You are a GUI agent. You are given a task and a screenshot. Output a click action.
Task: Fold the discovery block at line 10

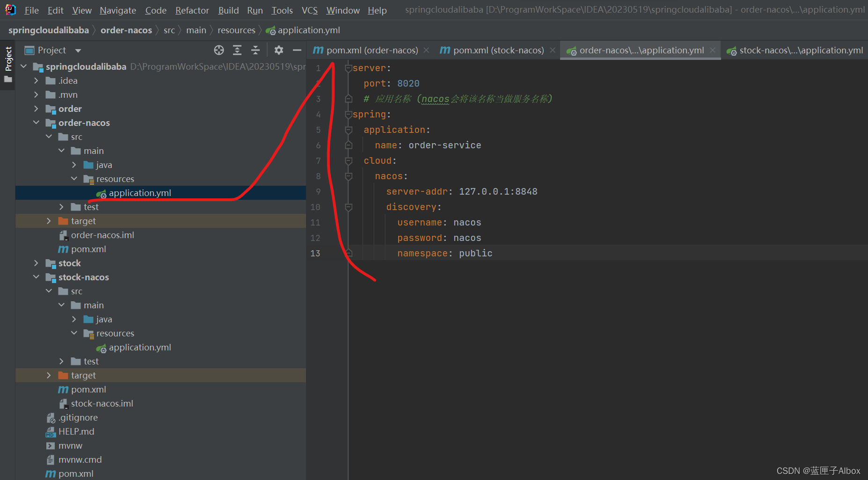[348, 207]
